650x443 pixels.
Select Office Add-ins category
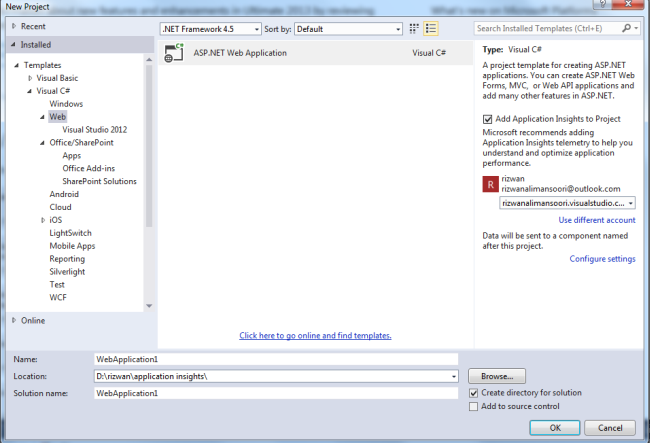pyautogui.click(x=89, y=168)
